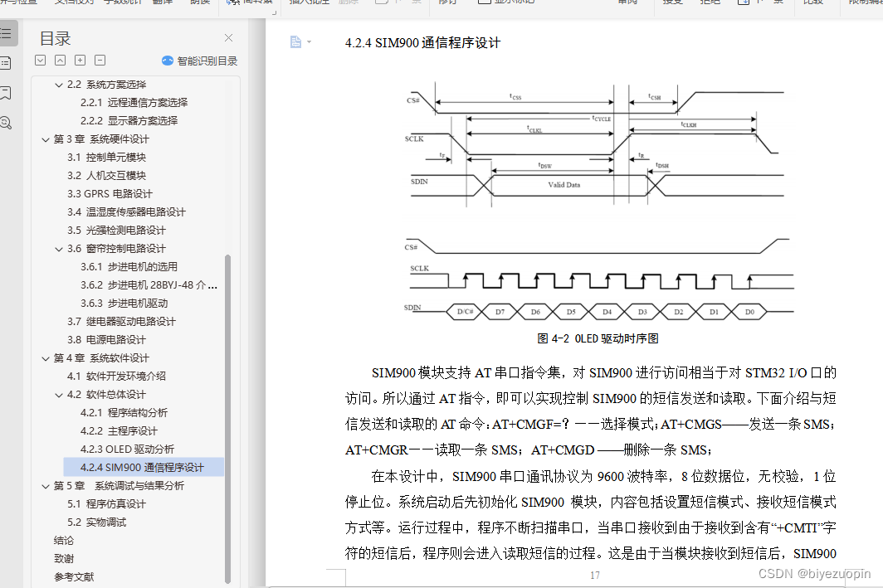Expand all outline entries with the plus icon
The width and height of the screenshot is (883, 588).
click(80, 60)
